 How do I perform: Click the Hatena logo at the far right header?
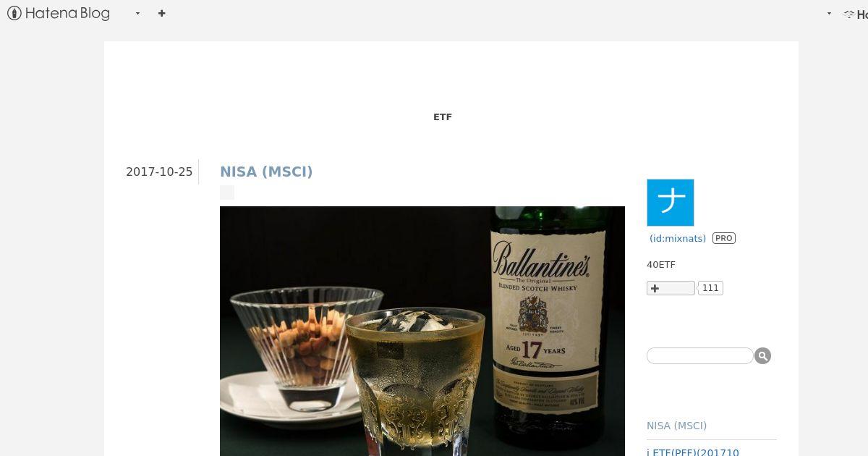856,14
